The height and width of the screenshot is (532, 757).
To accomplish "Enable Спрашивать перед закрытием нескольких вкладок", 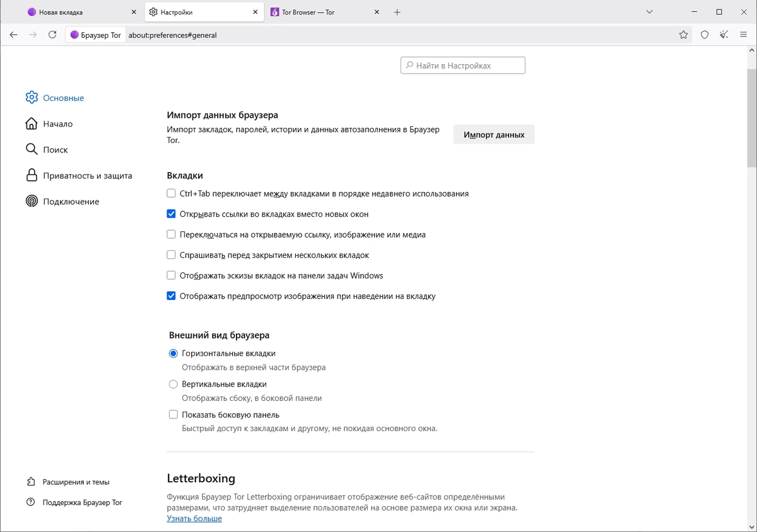I will [171, 255].
